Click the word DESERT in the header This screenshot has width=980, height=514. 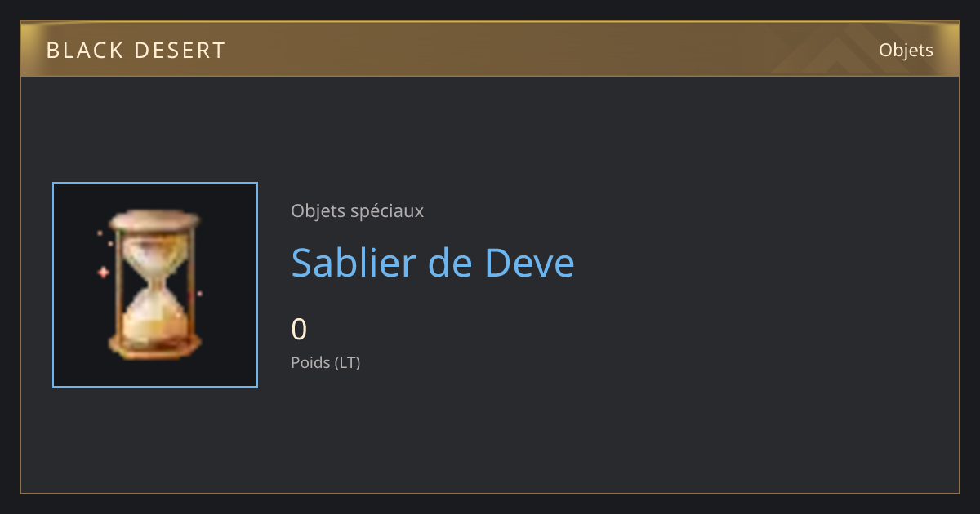tap(180, 51)
